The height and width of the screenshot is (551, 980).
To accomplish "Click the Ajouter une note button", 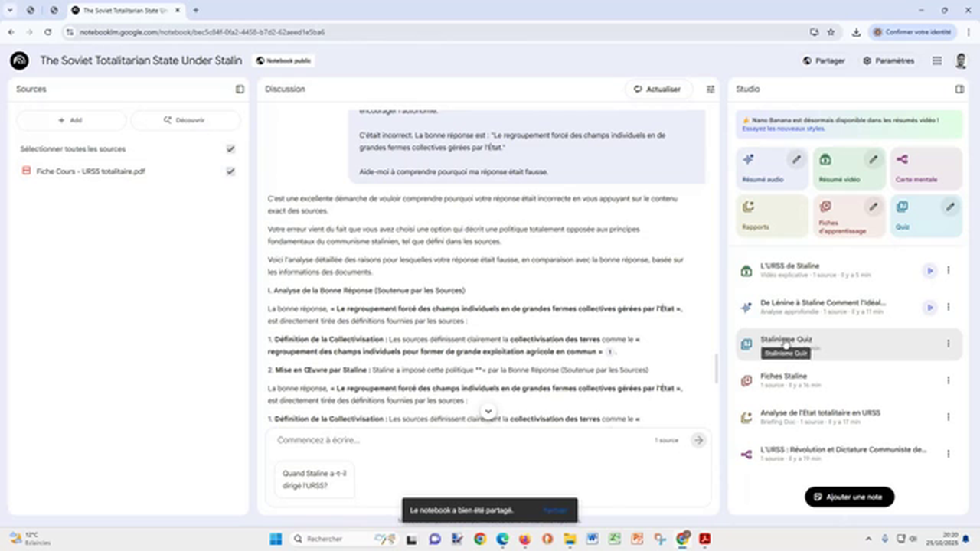I will [849, 497].
